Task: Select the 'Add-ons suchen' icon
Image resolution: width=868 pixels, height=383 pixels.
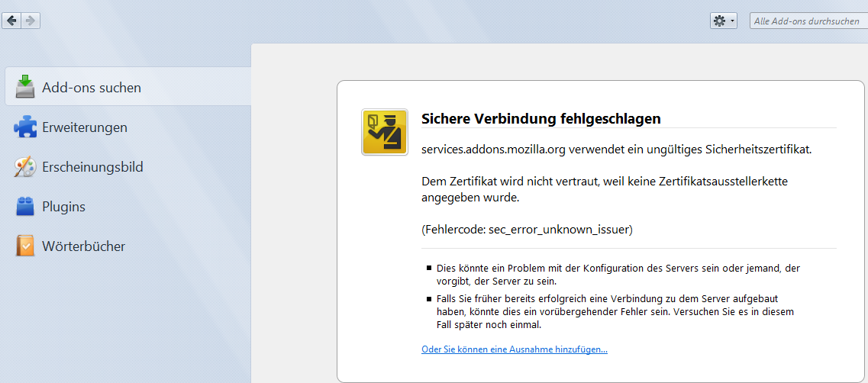Action: tap(25, 86)
